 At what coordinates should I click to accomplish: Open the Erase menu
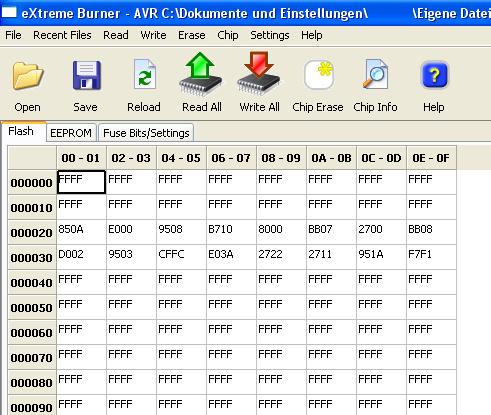tap(192, 35)
